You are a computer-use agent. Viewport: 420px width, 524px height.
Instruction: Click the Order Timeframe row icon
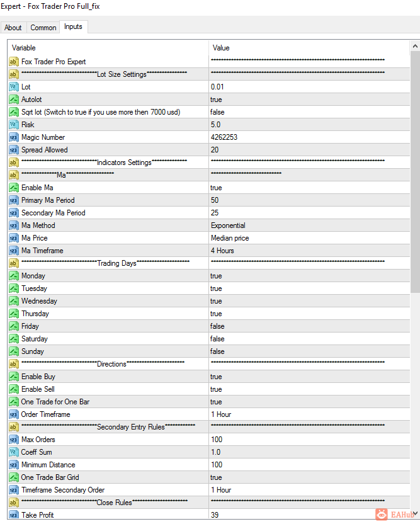tap(14, 414)
